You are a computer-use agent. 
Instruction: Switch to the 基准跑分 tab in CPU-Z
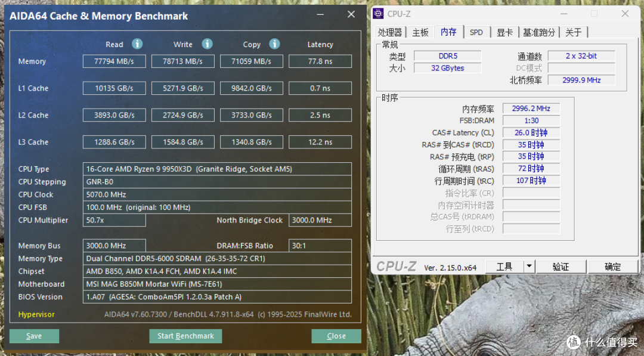pos(539,32)
